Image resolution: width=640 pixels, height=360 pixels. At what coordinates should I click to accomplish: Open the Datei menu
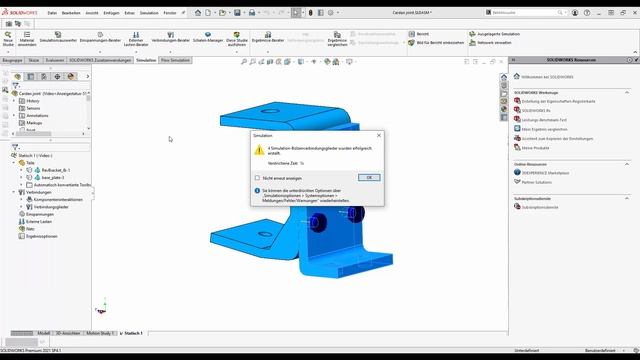[x=52, y=13]
